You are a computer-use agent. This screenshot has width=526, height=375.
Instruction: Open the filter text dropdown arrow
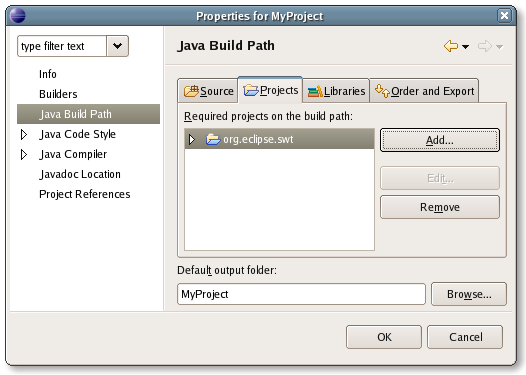pyautogui.click(x=117, y=46)
